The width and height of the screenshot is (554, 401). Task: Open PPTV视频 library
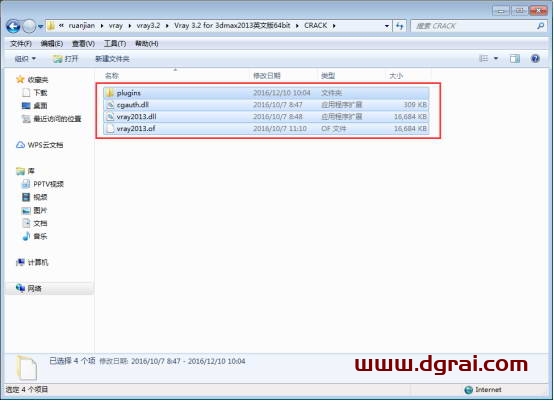[48, 184]
